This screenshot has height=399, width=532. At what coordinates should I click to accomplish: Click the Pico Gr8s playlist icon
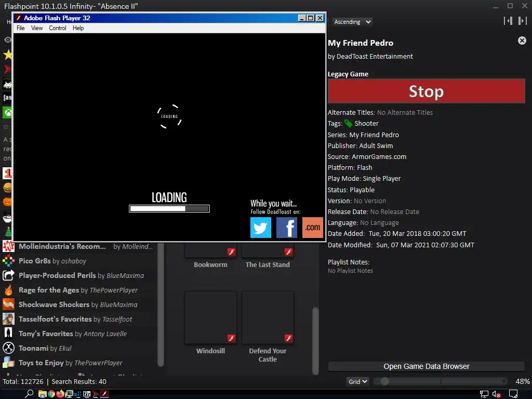[8, 261]
